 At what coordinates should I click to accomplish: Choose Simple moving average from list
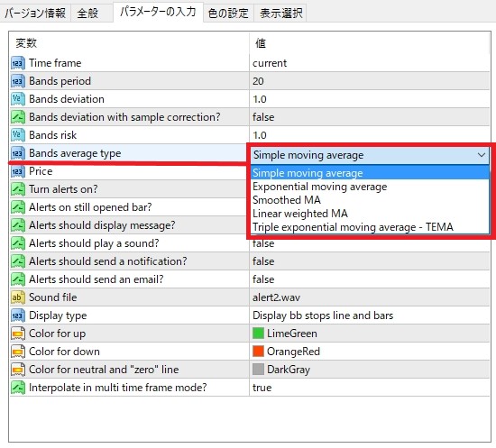369,173
